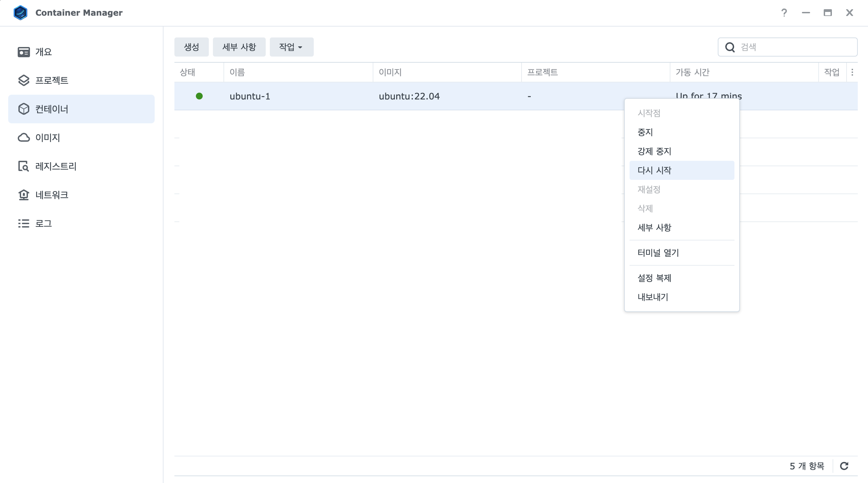Click the 세부 사항 toolbar button
Image resolution: width=868 pixels, height=483 pixels.
(239, 47)
